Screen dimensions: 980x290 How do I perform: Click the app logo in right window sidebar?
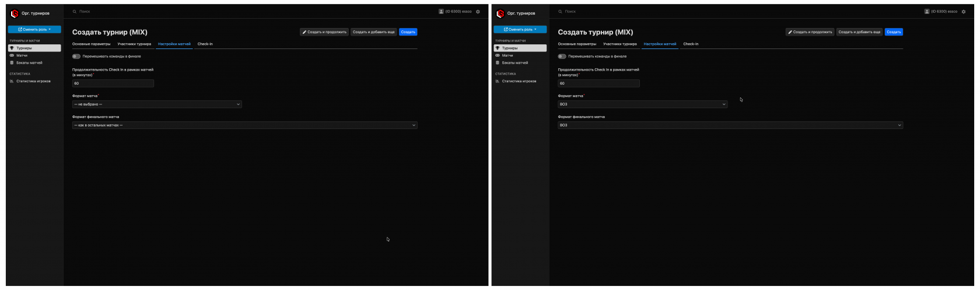pyautogui.click(x=500, y=13)
